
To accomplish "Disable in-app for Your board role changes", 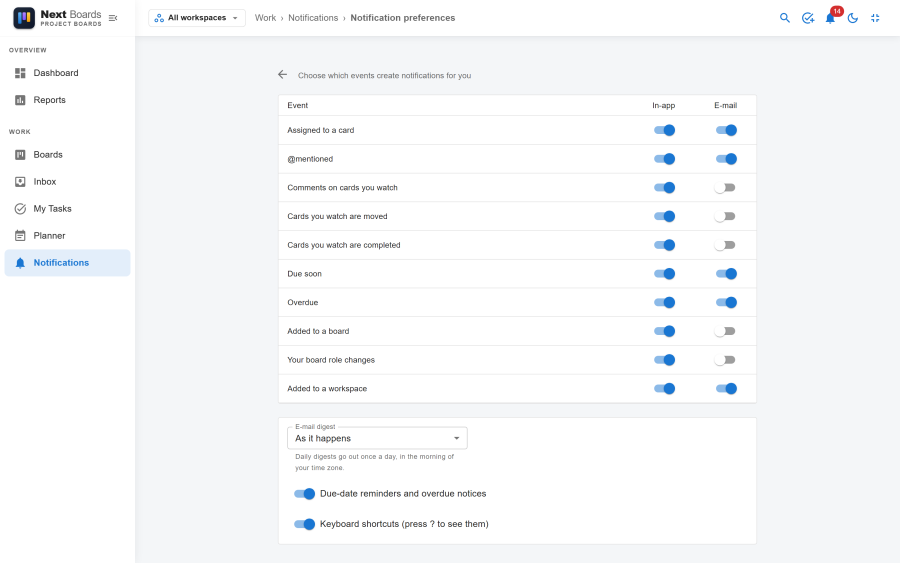I will coord(664,360).
